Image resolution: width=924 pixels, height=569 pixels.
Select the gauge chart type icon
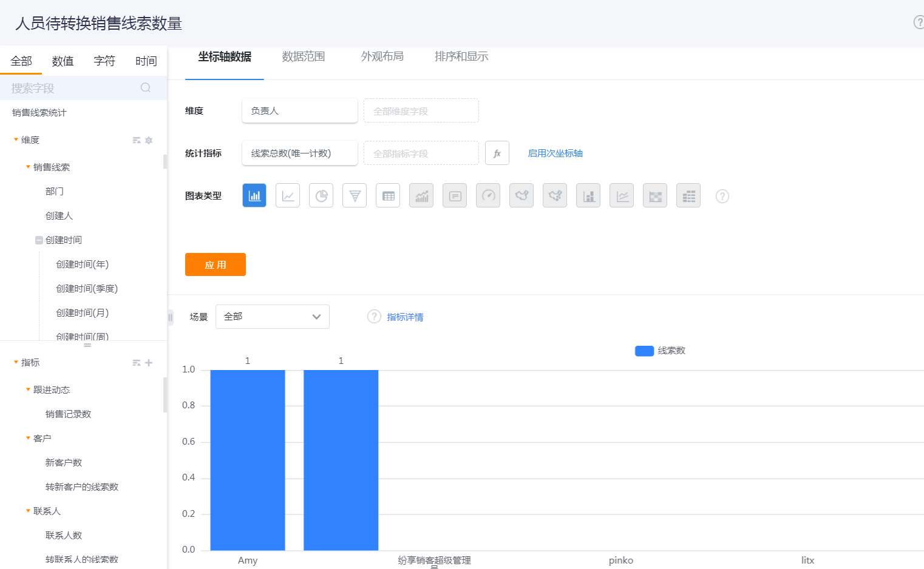tap(488, 195)
